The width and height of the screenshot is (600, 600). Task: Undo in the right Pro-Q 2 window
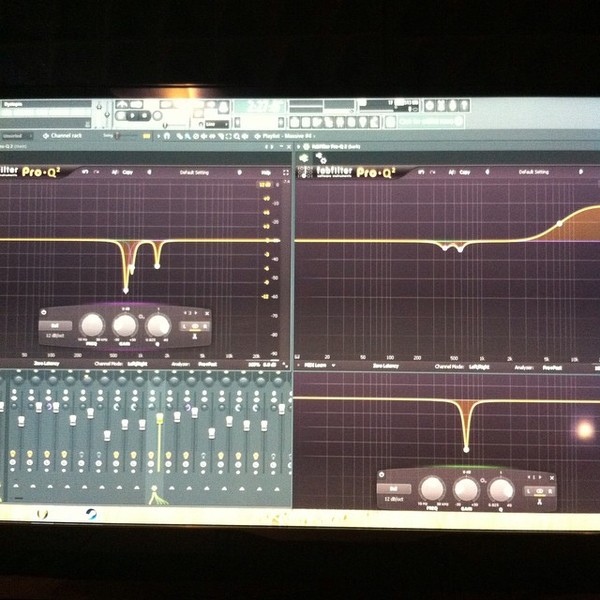click(x=421, y=172)
